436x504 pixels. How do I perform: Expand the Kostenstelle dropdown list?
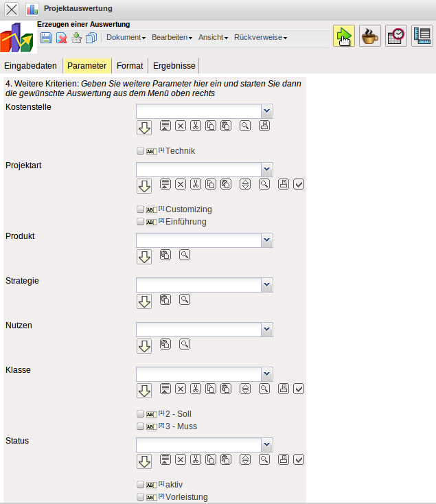tap(267, 111)
